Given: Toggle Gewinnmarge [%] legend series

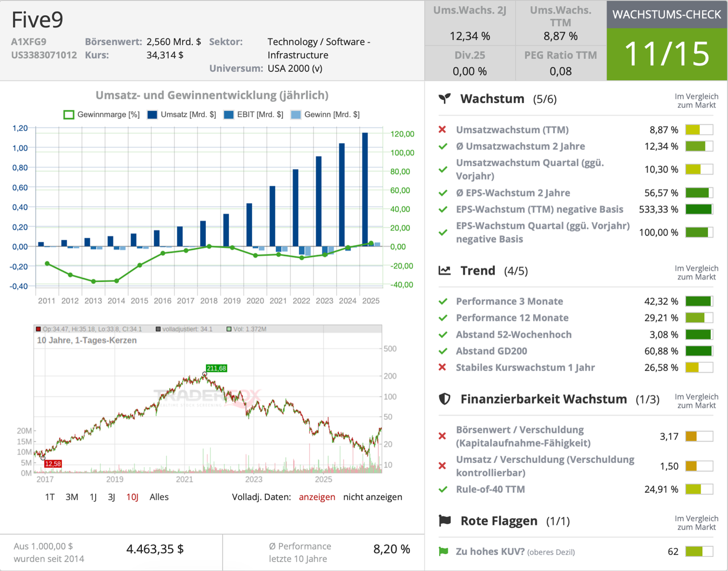Looking at the screenshot, I should click(101, 114).
